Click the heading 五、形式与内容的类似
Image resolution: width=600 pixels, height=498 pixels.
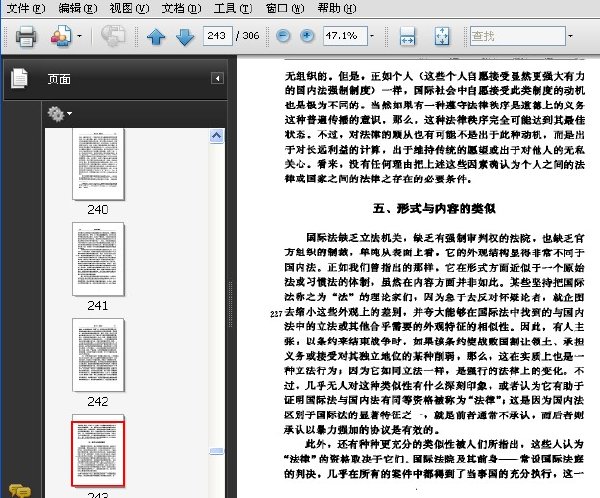pos(434,209)
